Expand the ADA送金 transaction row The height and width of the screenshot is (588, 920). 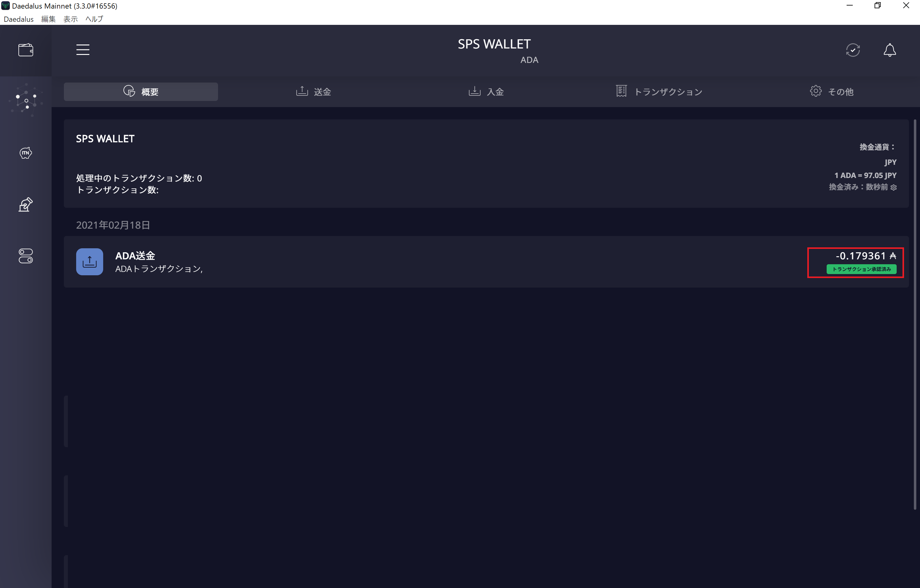point(458,262)
